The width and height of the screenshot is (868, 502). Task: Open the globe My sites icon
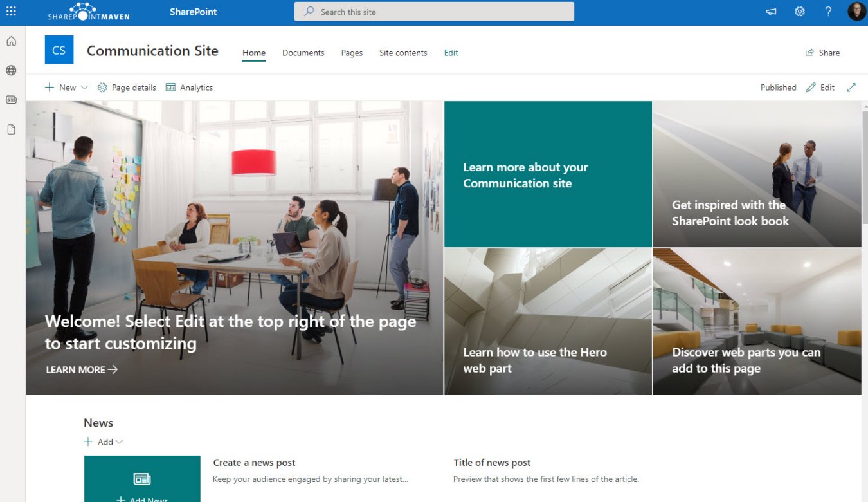coord(11,71)
